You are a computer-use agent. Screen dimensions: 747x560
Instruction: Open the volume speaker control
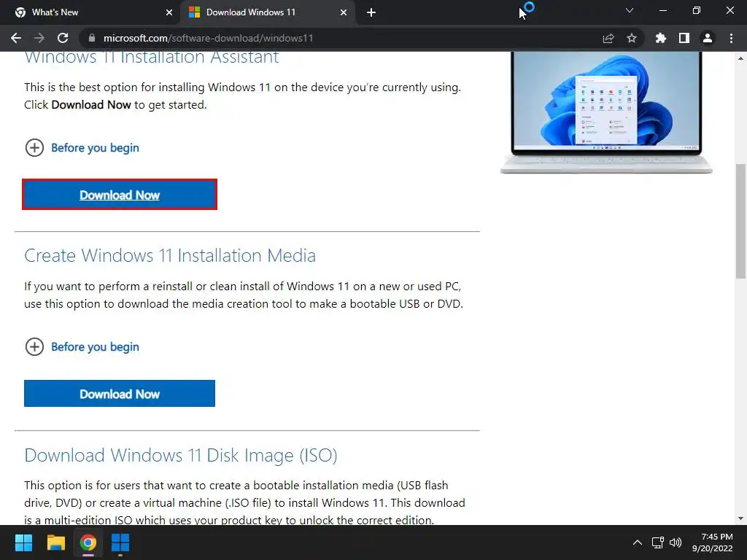point(676,542)
